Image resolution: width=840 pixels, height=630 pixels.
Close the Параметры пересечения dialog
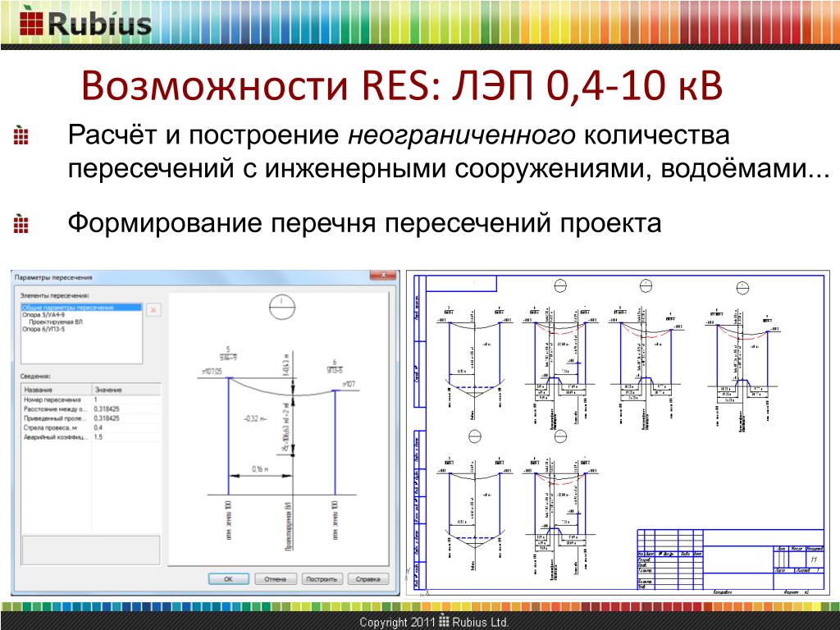(383, 275)
